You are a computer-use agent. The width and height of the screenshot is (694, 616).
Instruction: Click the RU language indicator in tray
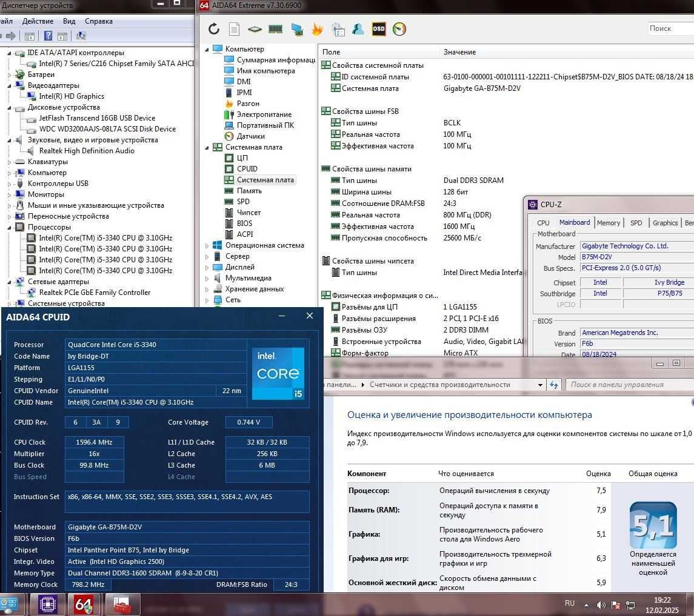570,603
